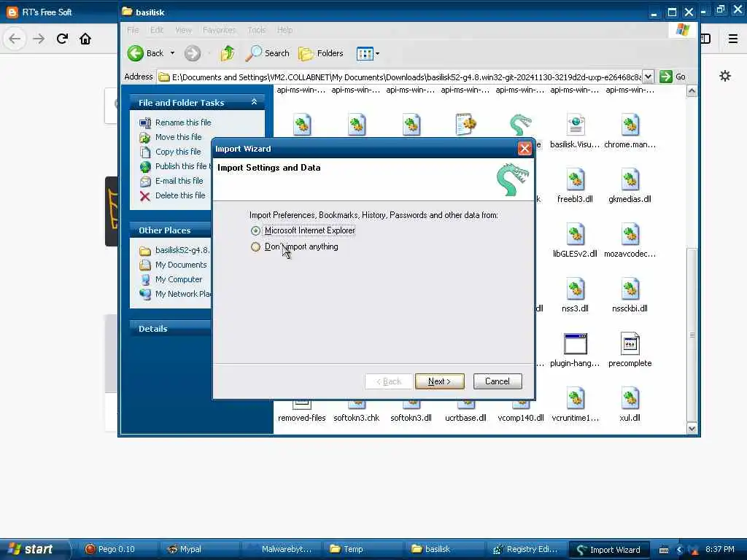Click the address path field
The image size is (747, 560).
point(400,77)
